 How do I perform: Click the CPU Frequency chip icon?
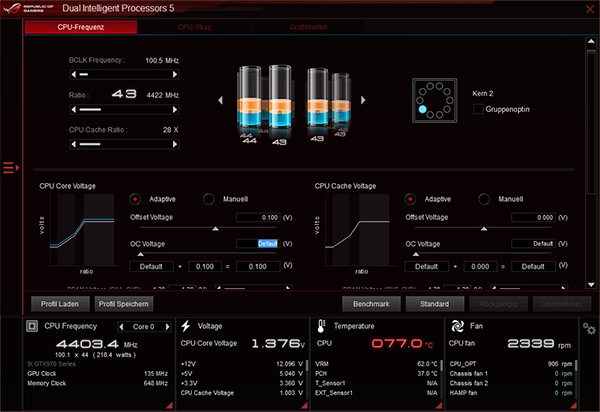(32, 326)
